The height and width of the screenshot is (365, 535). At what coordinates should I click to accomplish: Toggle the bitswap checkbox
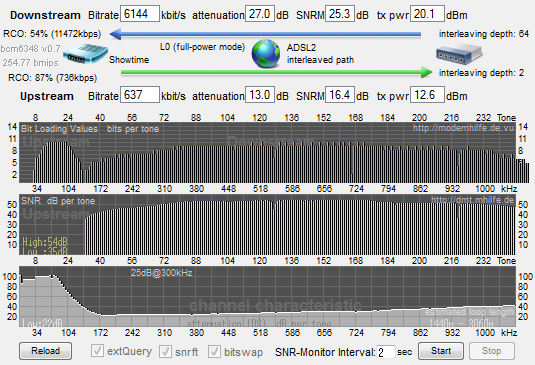tap(214, 351)
